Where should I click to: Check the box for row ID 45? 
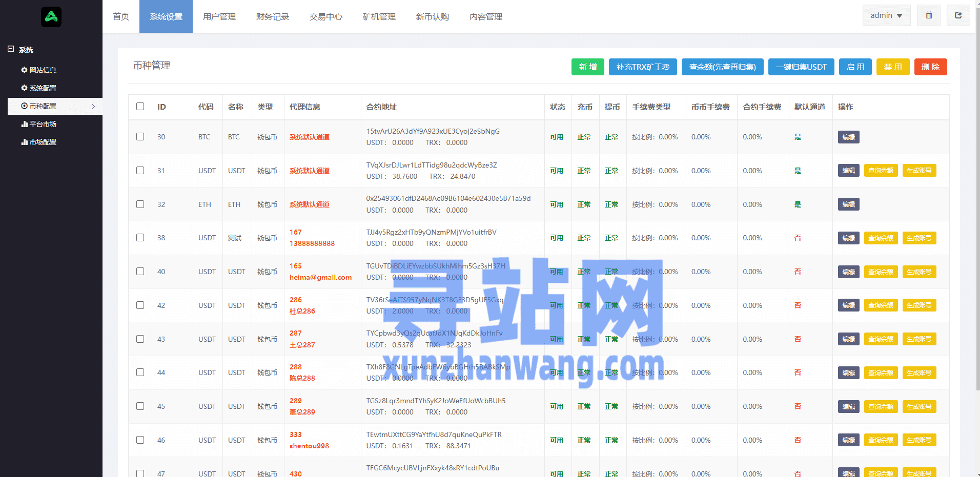tap(140, 406)
